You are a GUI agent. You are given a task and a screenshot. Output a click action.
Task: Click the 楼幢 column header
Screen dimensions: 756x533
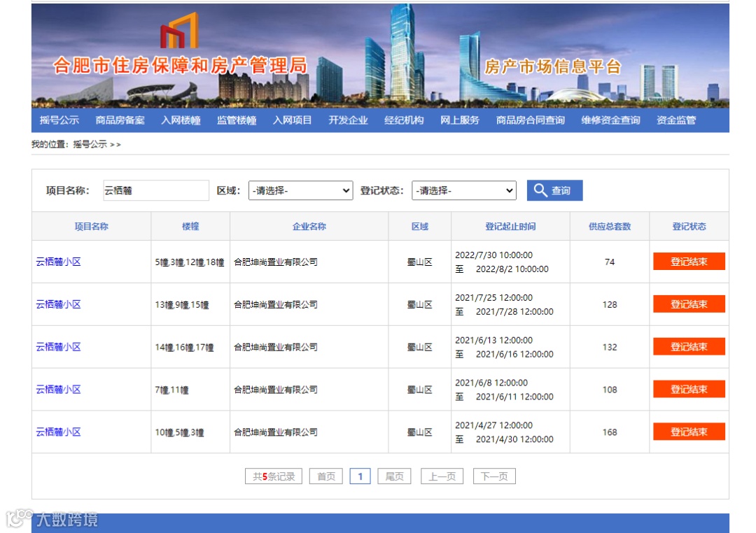190,226
